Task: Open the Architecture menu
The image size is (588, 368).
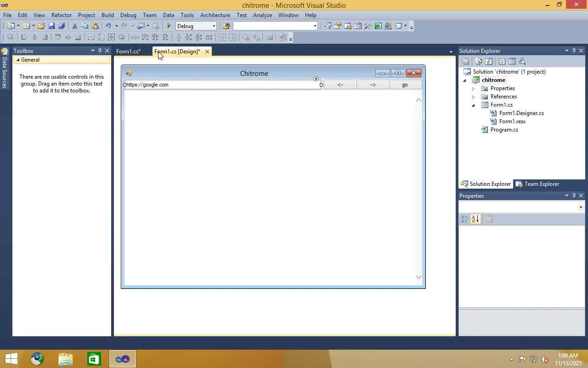Action: click(215, 15)
